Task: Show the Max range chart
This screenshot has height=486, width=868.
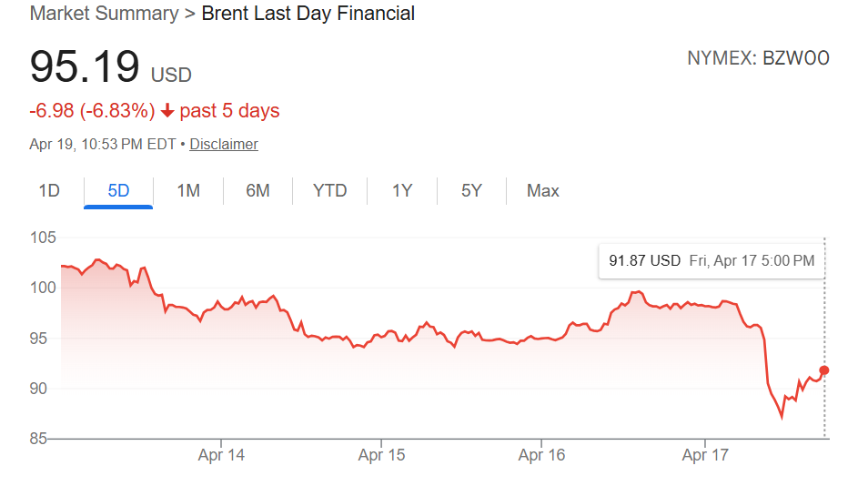Action: click(x=543, y=190)
